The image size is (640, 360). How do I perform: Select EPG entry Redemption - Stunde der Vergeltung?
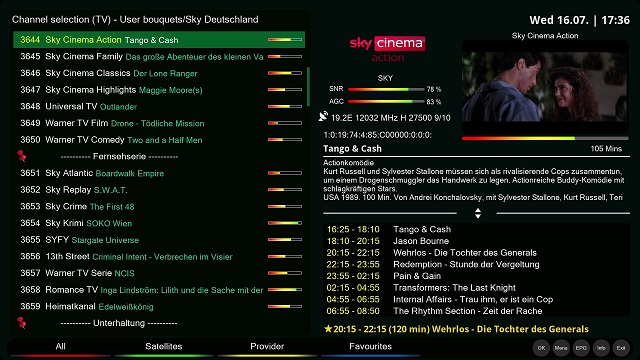(x=476, y=264)
